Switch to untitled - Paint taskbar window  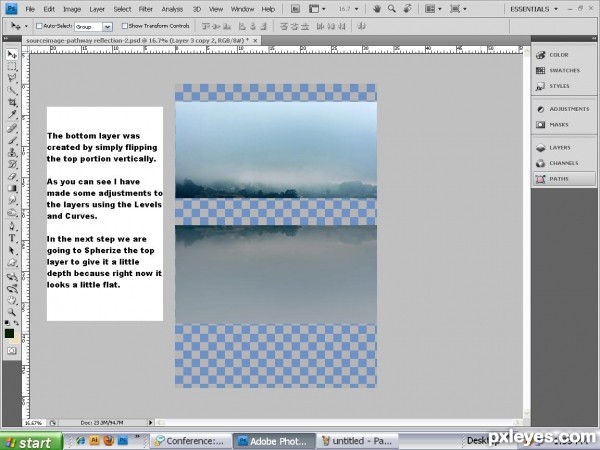pyautogui.click(x=357, y=441)
